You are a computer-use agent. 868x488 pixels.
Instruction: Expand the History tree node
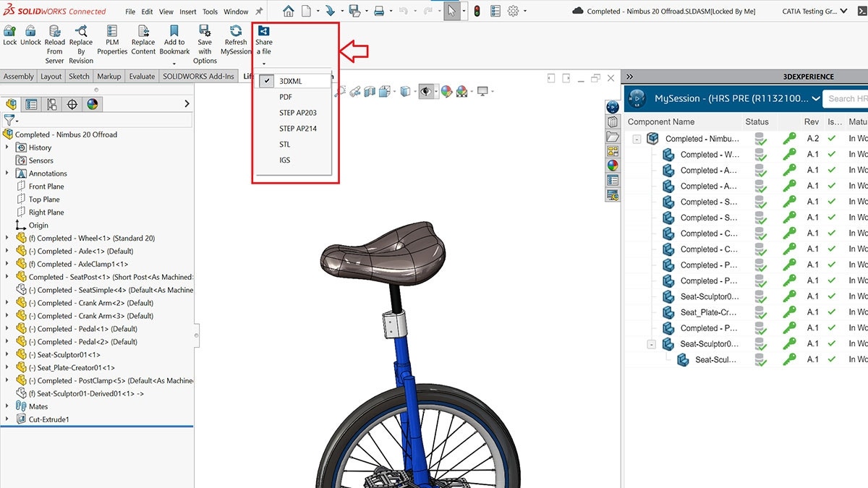(x=7, y=147)
